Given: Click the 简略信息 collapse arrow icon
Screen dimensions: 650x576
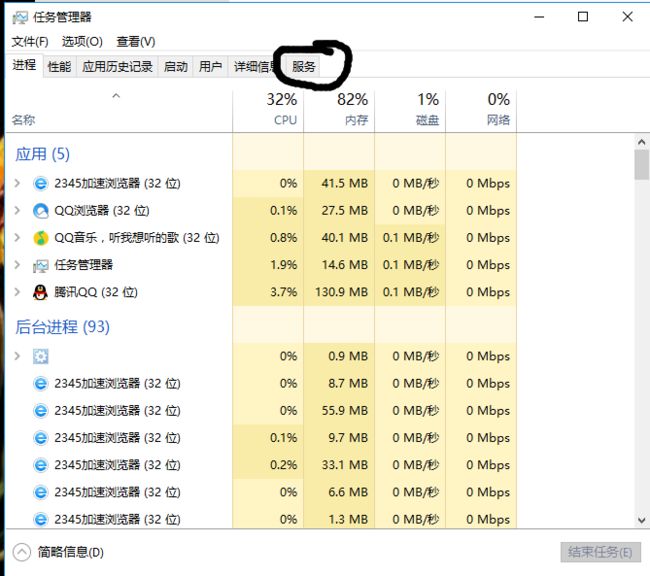Looking at the screenshot, I should (22, 552).
